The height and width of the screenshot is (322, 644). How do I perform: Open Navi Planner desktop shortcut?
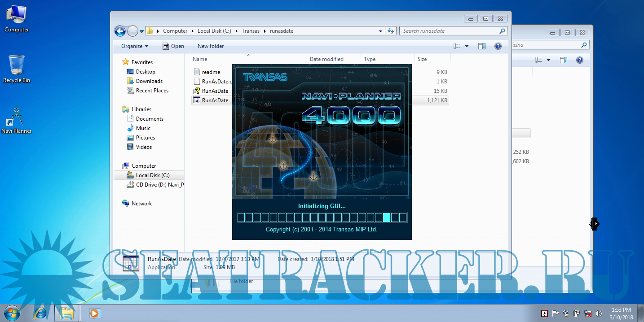pyautogui.click(x=17, y=119)
